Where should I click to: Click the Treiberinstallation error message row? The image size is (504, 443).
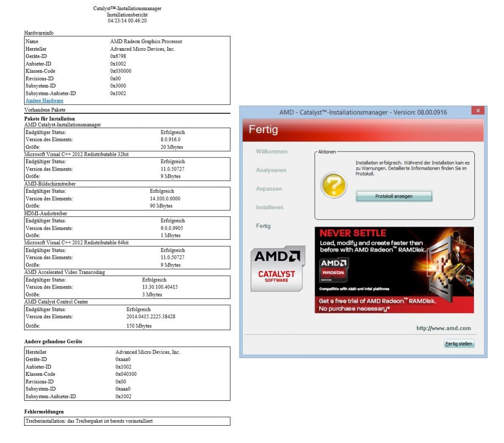[127, 421]
